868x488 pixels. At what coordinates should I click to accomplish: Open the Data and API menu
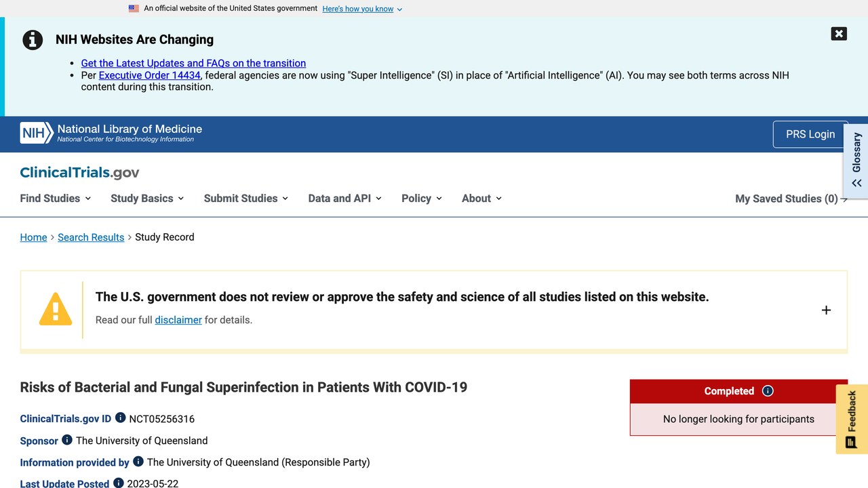coord(344,199)
